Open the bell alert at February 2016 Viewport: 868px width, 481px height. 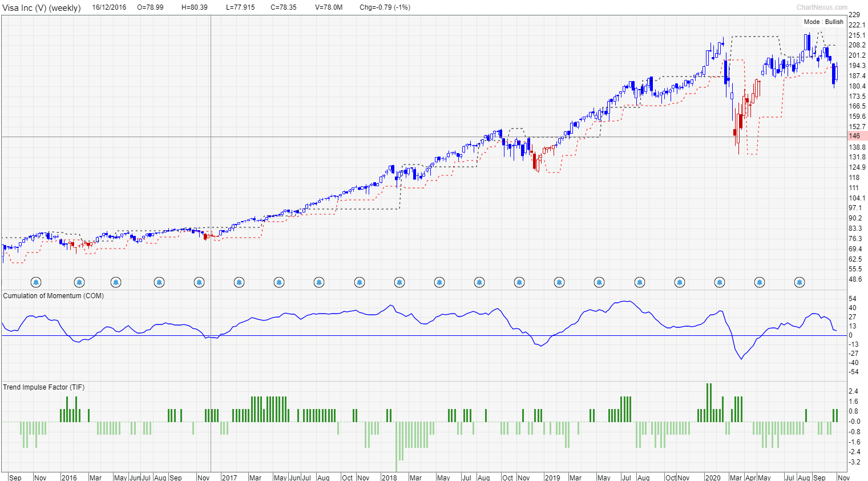(x=79, y=282)
